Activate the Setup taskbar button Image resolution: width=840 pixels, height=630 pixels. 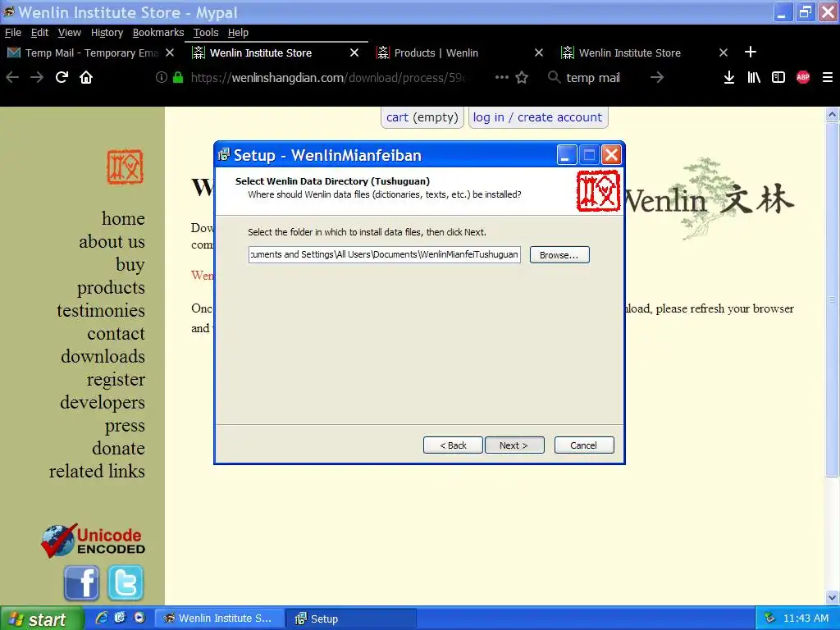(350, 619)
